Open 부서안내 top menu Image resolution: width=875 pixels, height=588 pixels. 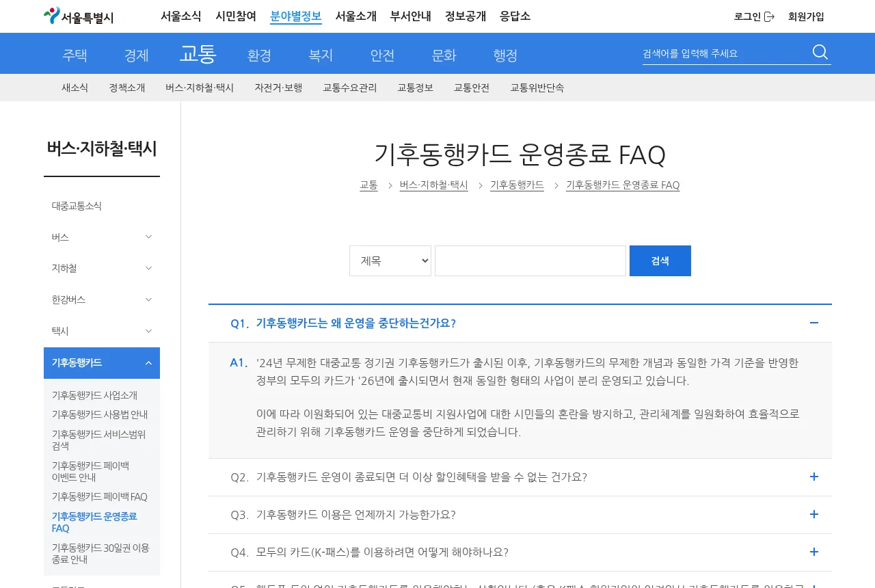coord(411,16)
